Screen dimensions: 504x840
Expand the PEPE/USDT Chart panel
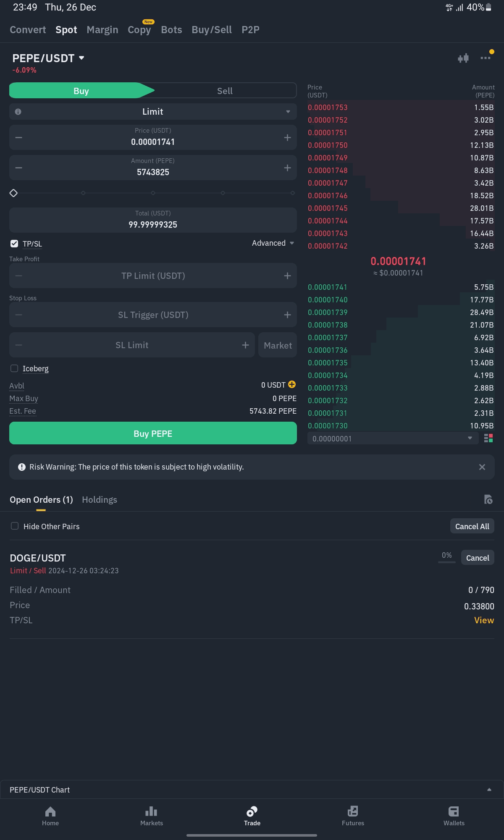coord(489,790)
